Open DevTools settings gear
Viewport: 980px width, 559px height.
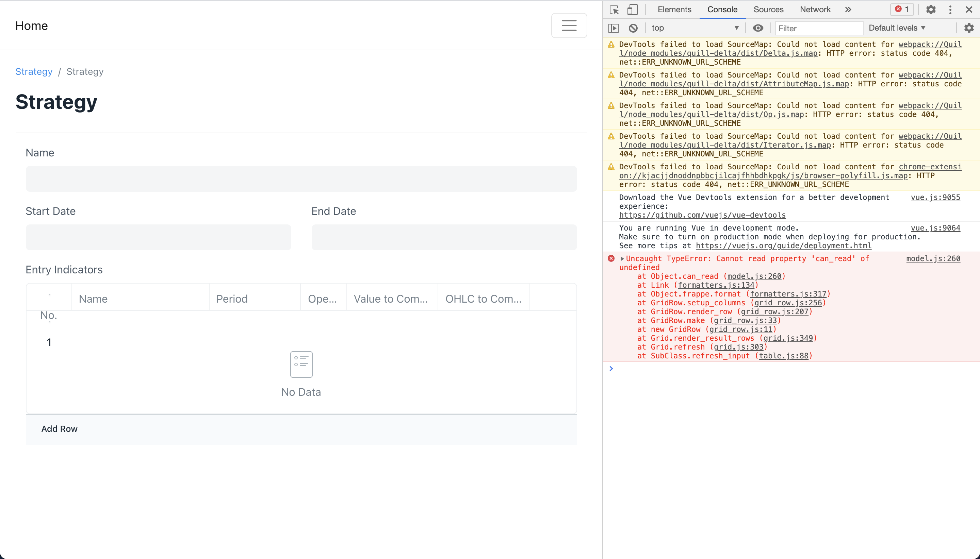(930, 10)
